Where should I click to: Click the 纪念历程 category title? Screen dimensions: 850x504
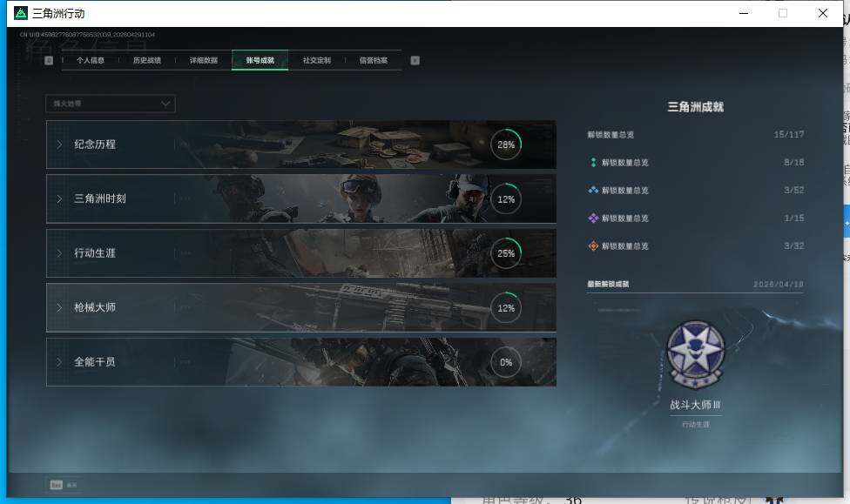click(95, 144)
